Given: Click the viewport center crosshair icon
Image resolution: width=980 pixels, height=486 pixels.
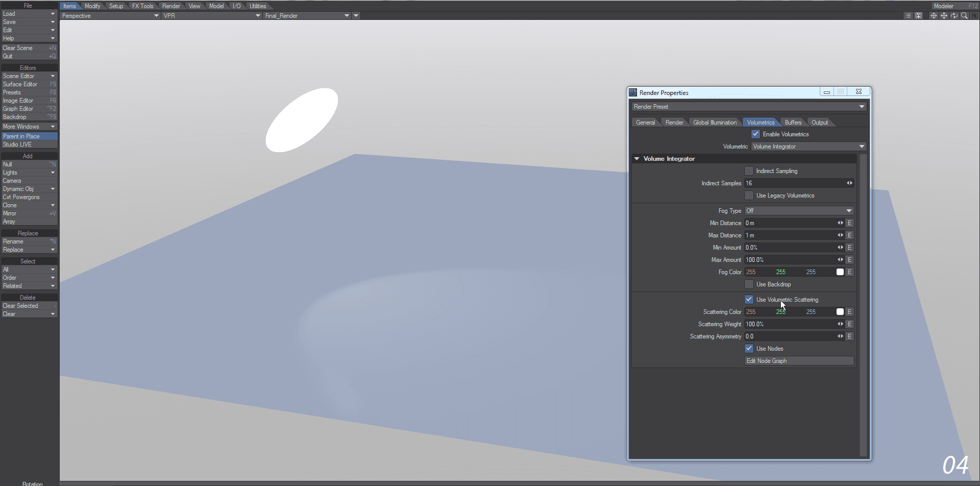Looking at the screenshot, I should point(934,16).
